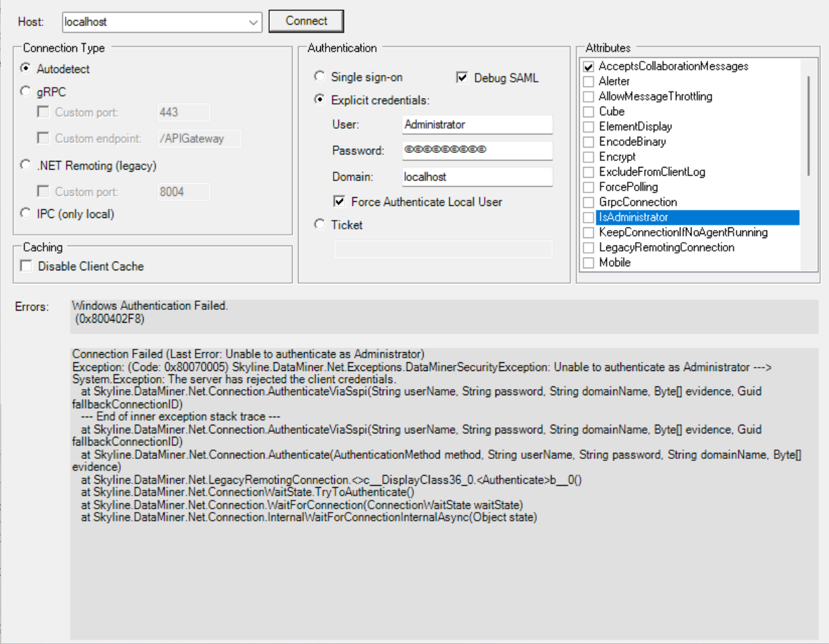Click the Attributes list scrollbar
The image size is (829, 644).
click(x=808, y=127)
